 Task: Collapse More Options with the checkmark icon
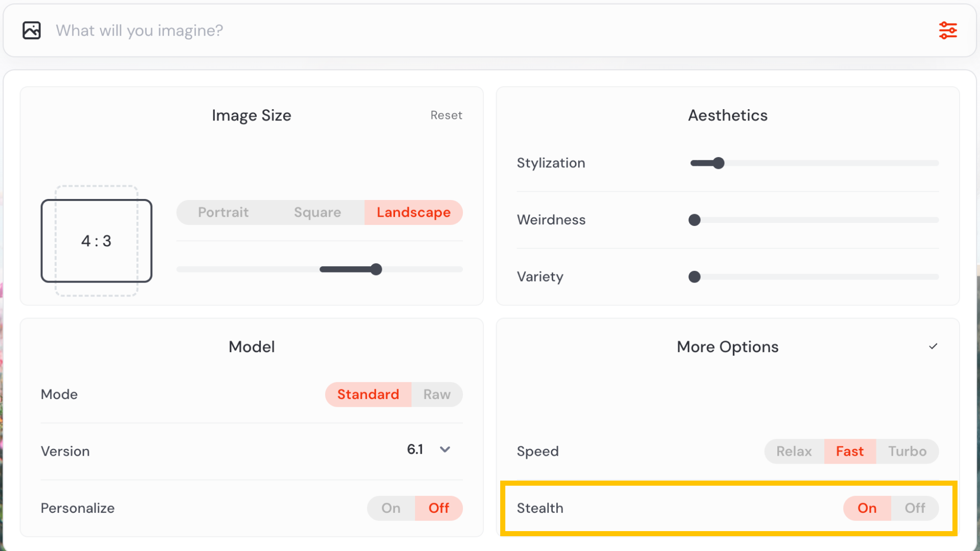pos(933,346)
